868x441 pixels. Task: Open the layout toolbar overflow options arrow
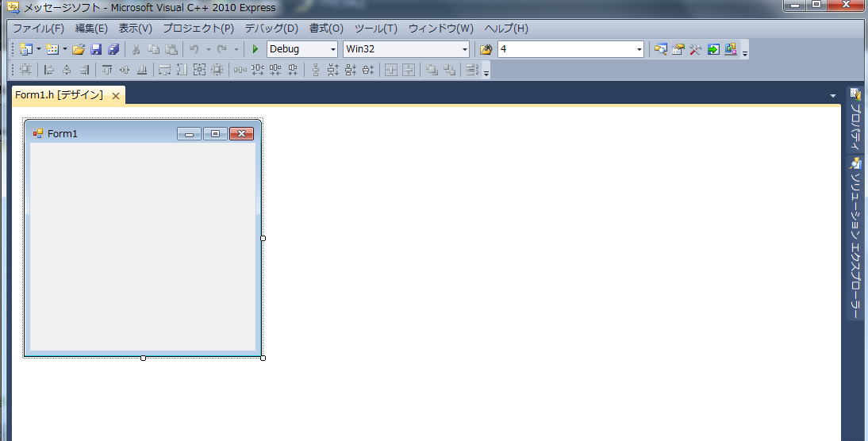(x=486, y=73)
